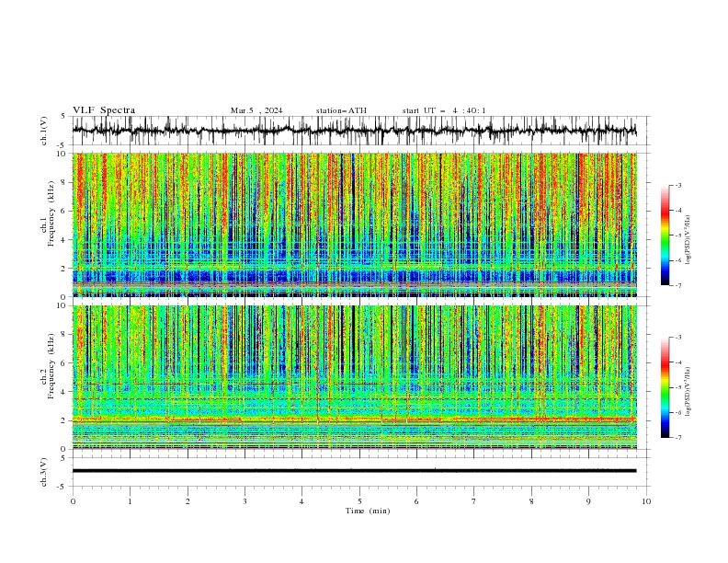The width and height of the screenshot is (728, 563).
Task: Click time axis tick label "8"
Action: [531, 501]
